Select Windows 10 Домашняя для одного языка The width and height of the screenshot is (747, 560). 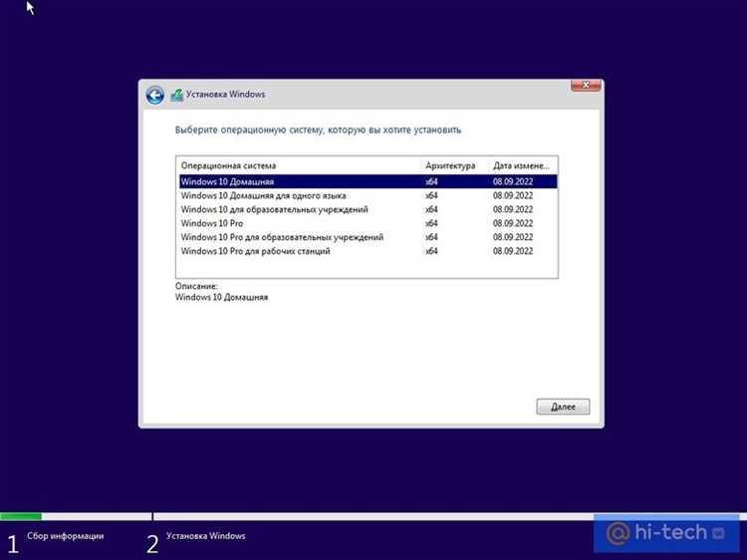[368, 195]
